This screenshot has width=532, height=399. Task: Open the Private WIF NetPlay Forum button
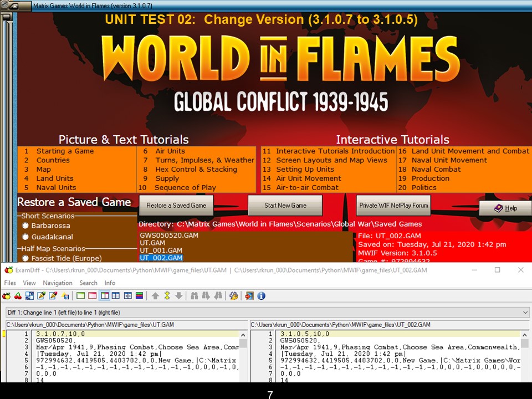[393, 205]
